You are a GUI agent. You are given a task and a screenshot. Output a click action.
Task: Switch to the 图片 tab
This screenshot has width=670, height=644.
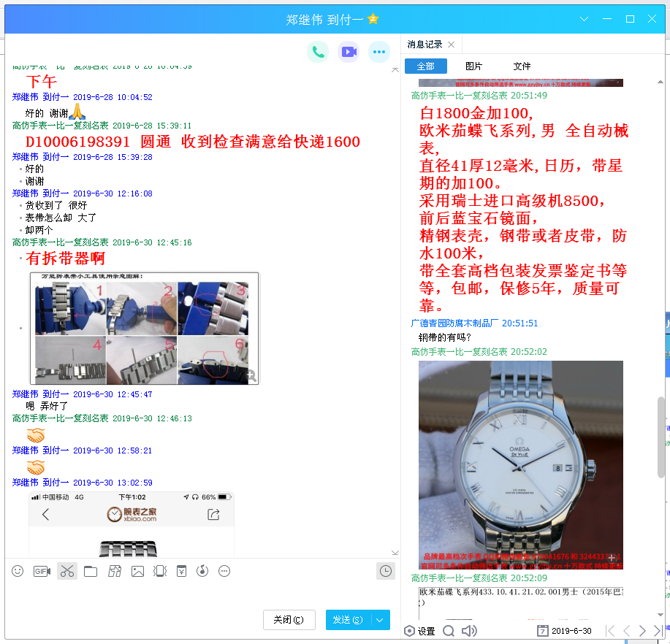(473, 66)
